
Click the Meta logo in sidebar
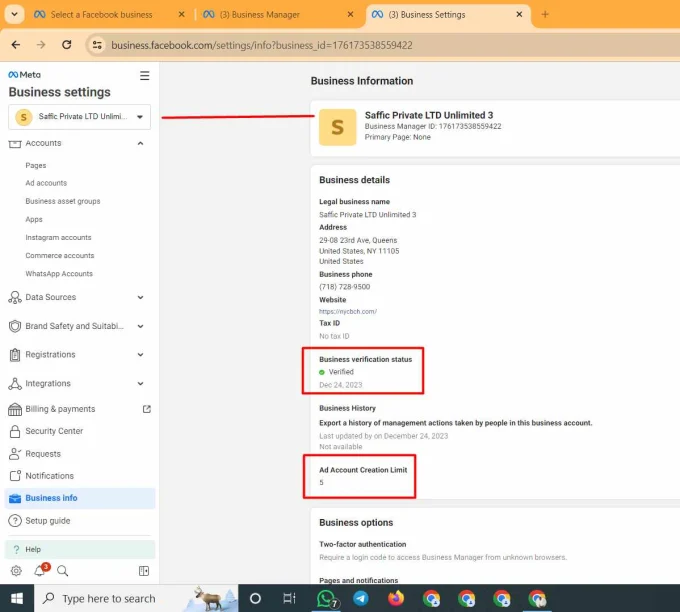pyautogui.click(x=24, y=75)
